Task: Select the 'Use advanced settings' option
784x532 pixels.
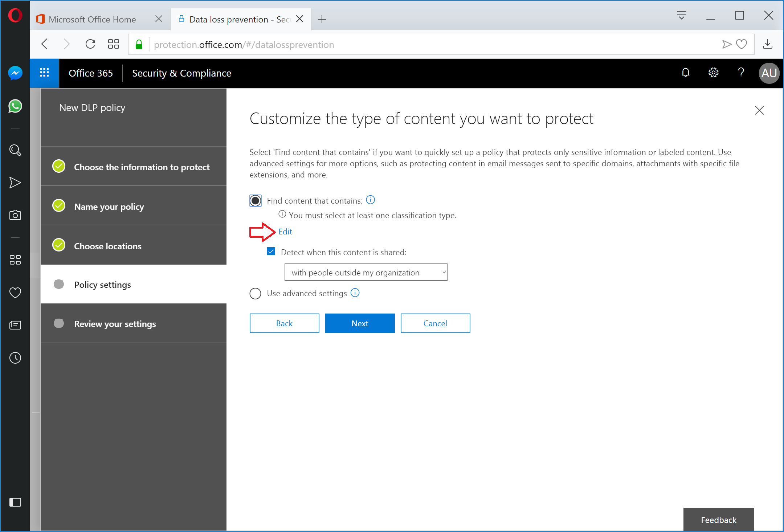Action: point(255,293)
